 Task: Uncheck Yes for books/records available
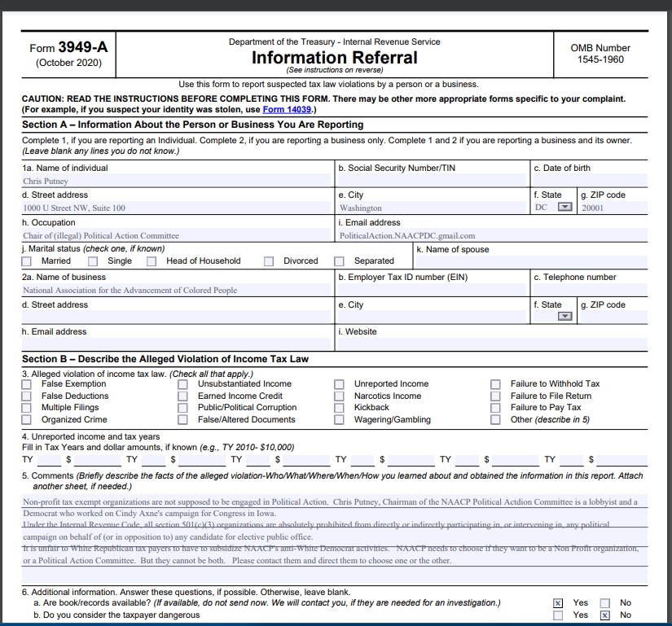pos(558,603)
